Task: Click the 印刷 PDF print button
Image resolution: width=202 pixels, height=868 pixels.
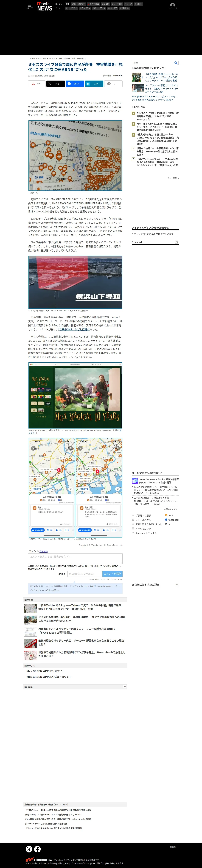Action: [37, 84]
